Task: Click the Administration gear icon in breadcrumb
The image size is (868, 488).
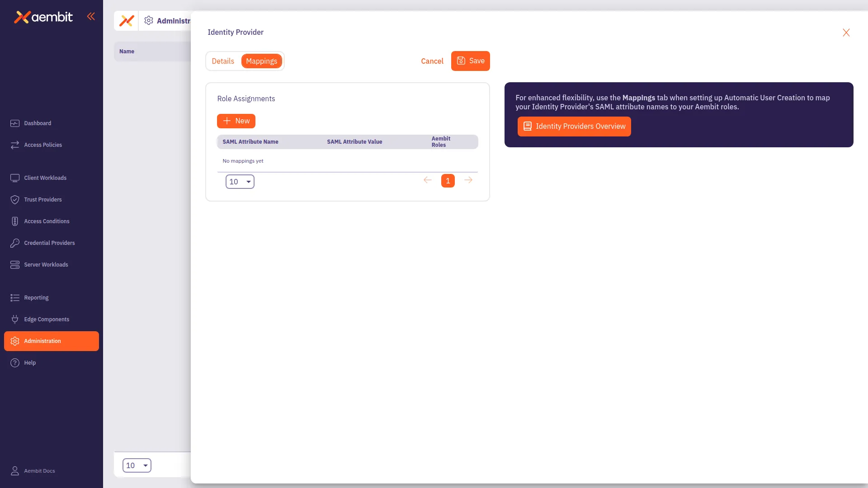Action: point(148,20)
